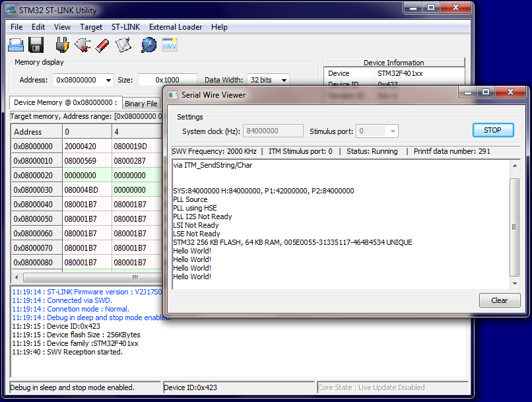Click the Full chip erase eraser icon
532x402 pixels.
(x=102, y=45)
